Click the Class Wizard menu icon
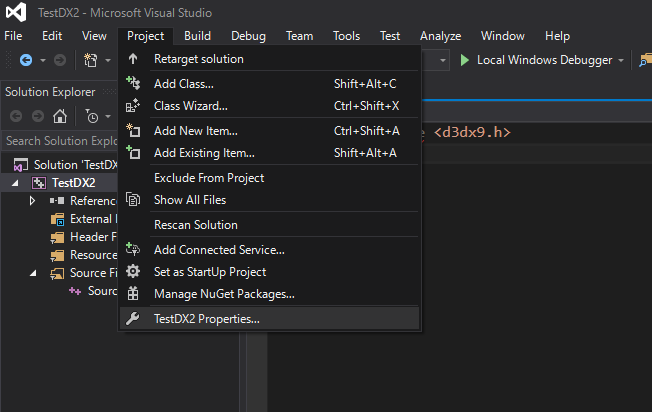Viewport: 652px width, 412px height. (x=133, y=106)
